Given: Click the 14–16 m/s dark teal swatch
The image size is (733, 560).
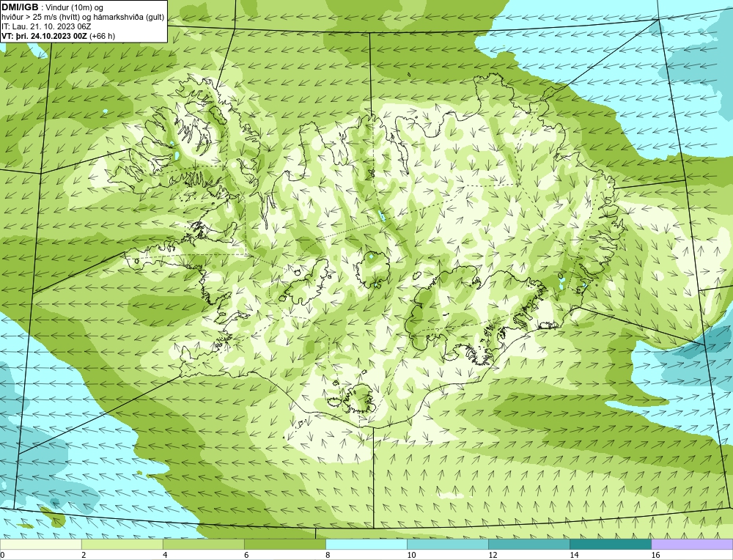Looking at the screenshot, I should 611,544.
